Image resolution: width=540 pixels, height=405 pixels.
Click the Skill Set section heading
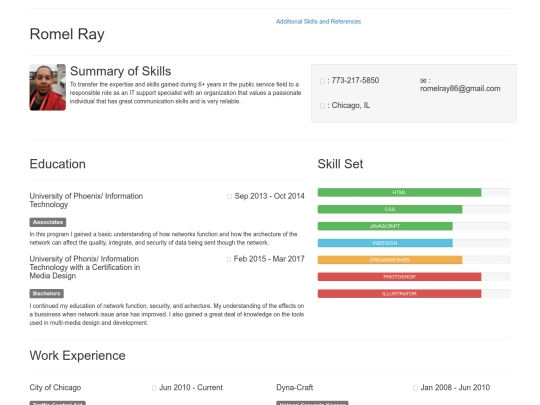click(340, 164)
